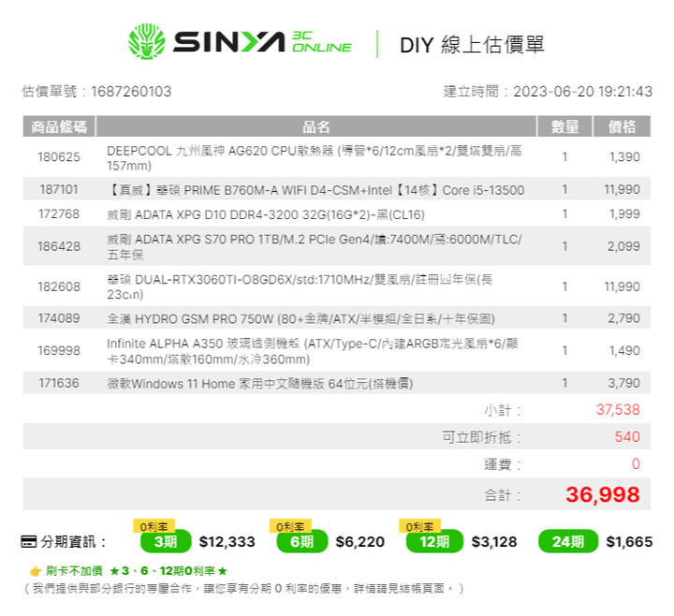Image resolution: width=674 pixels, height=616 pixels.
Task: Click barcode 180625
Action: [59, 157]
